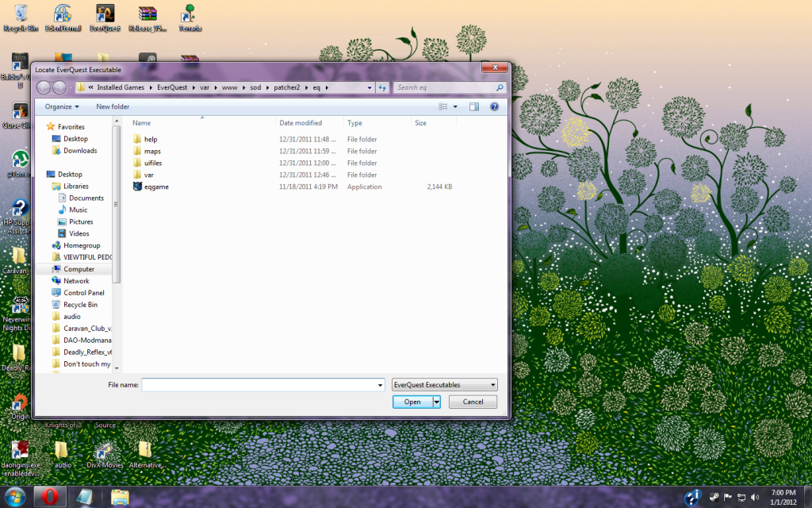
Task: Select the DivX Movies desktop shortcut
Action: coord(105,455)
